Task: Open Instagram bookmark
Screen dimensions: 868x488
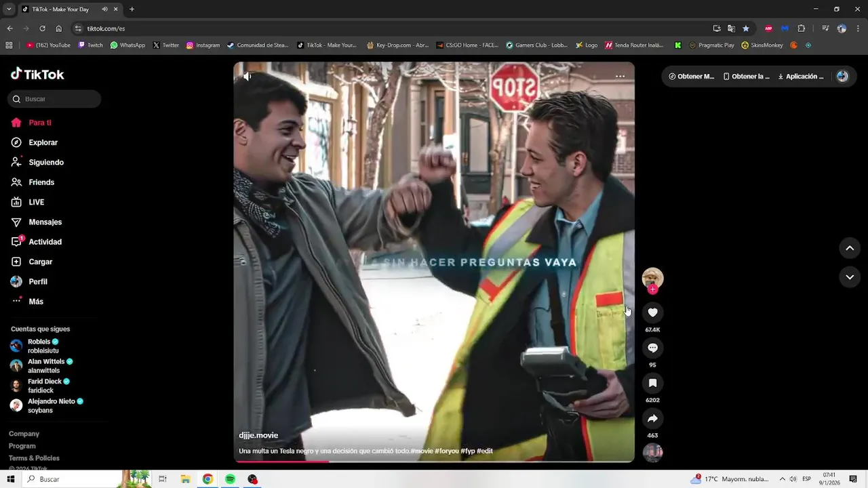Action: point(203,45)
